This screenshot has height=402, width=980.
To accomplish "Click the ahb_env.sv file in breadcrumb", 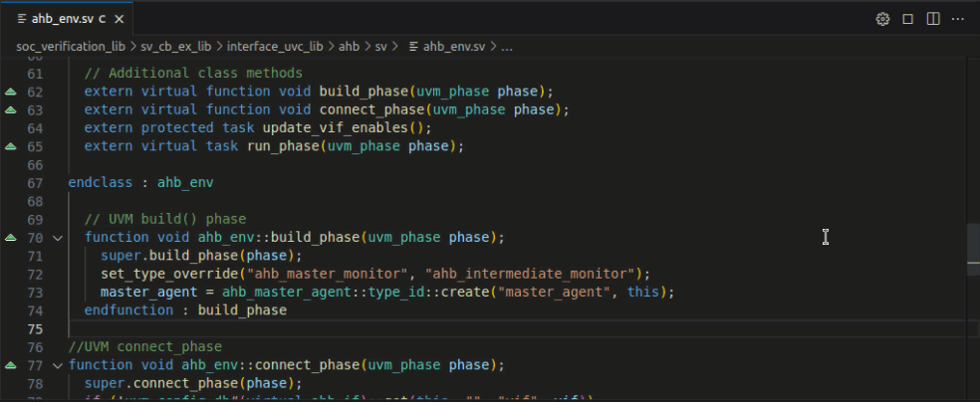I will pyautogui.click(x=453, y=46).
